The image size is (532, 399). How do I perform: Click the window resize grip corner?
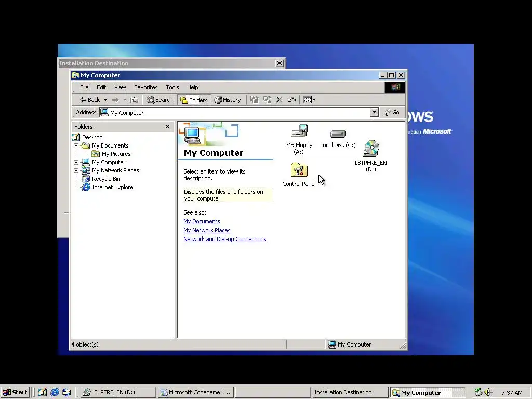[x=403, y=345]
